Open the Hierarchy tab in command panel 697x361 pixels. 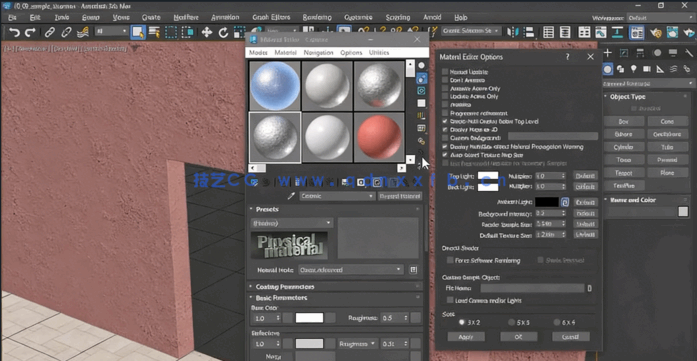pyautogui.click(x=640, y=53)
